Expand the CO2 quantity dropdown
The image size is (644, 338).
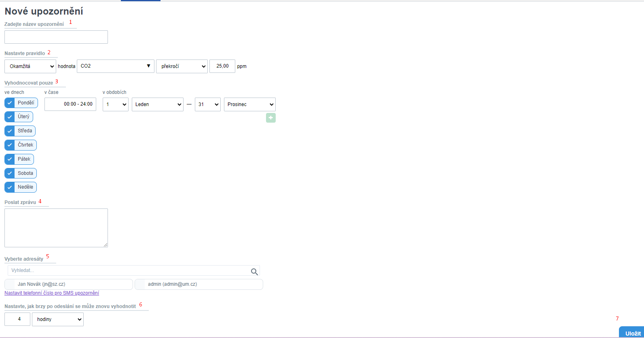tap(115, 66)
